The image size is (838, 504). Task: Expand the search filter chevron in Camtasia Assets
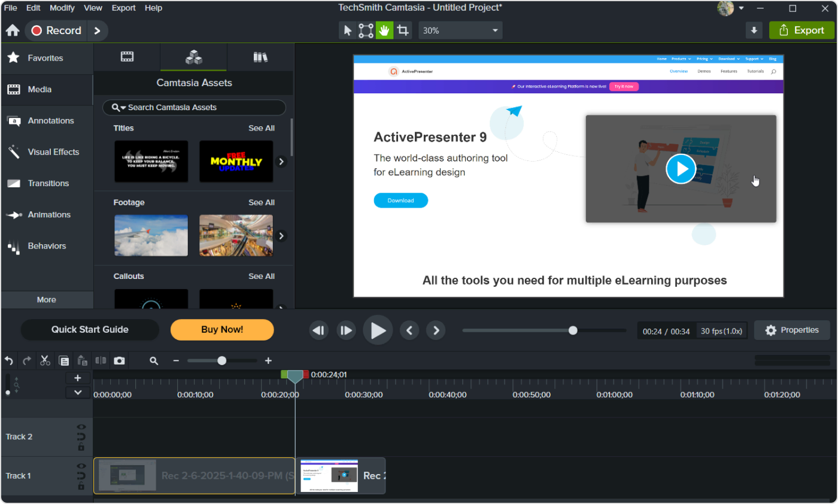pos(123,107)
